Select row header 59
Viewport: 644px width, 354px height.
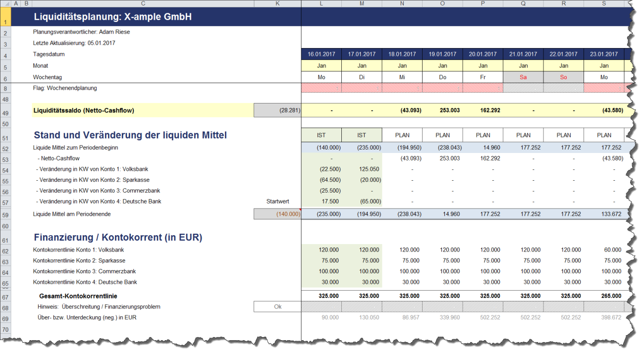(5, 214)
